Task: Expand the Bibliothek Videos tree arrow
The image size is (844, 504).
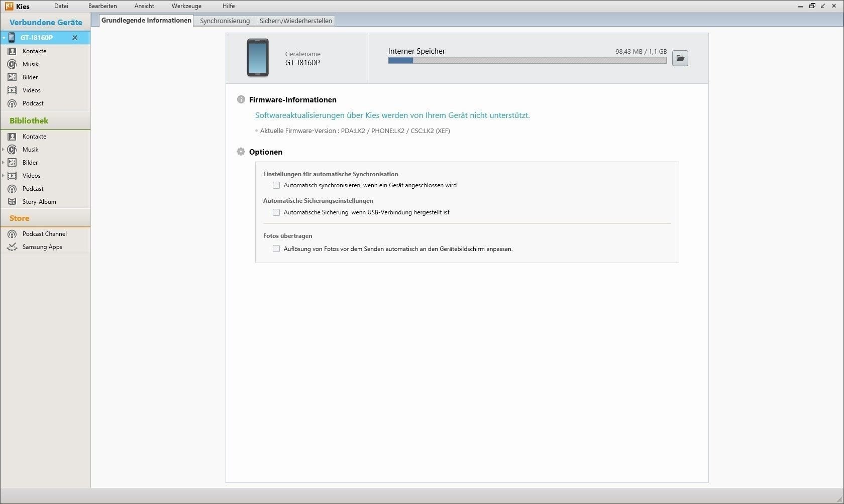Action: (4, 176)
